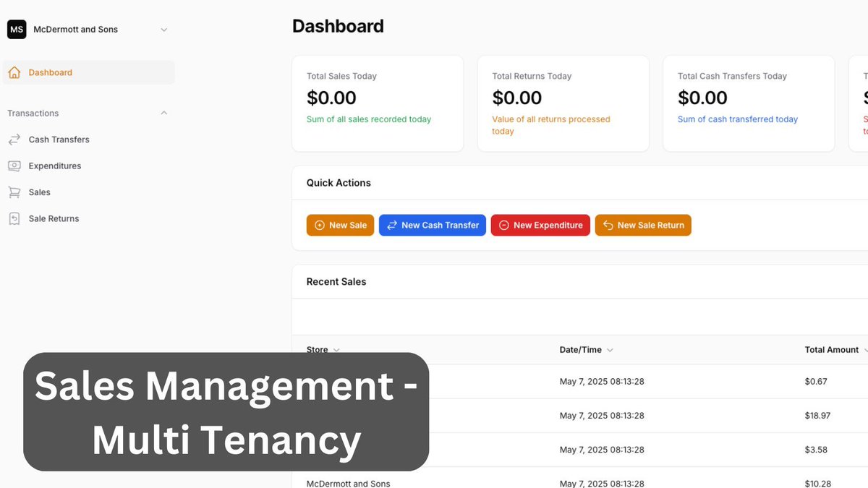Screen dimensions: 868x488
Task: Click the date cell in the $18.97 row
Action: pyautogui.click(x=602, y=416)
